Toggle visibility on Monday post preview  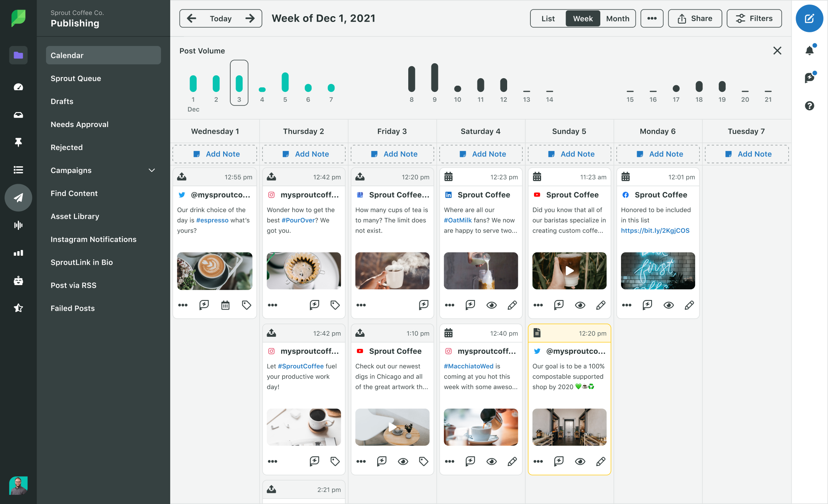tap(669, 305)
